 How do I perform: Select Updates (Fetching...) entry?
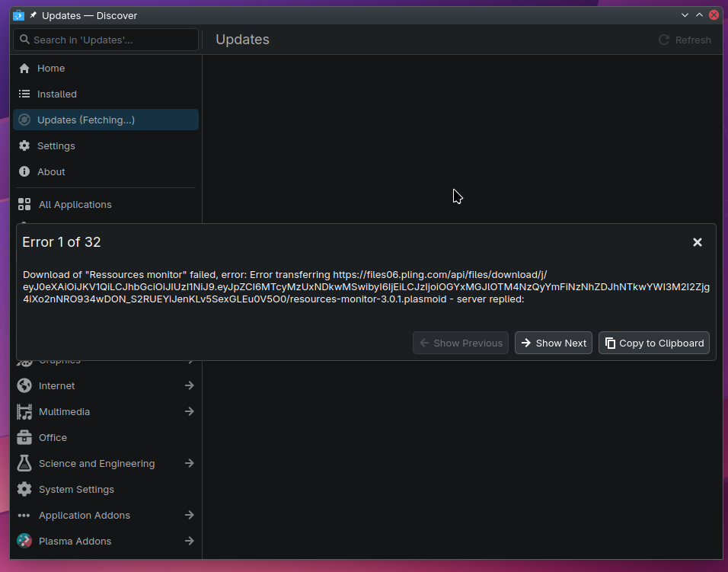click(x=106, y=120)
